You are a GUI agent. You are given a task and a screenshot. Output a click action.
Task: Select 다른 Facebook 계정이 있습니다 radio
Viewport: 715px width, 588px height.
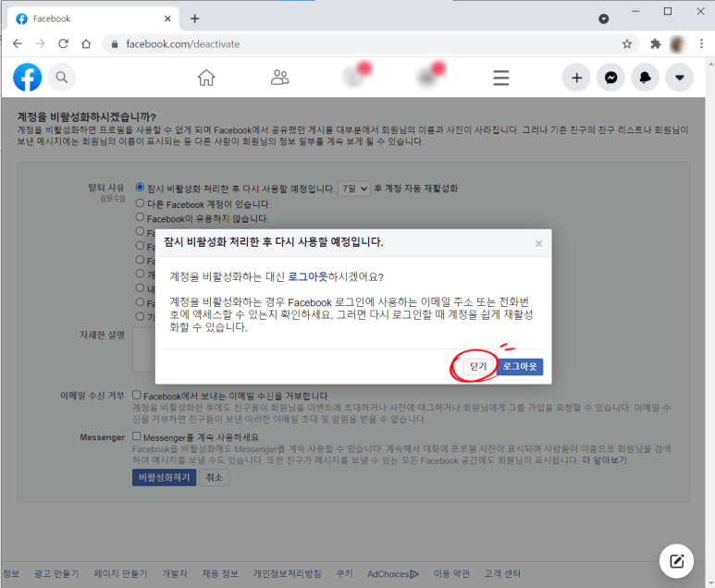click(140, 202)
